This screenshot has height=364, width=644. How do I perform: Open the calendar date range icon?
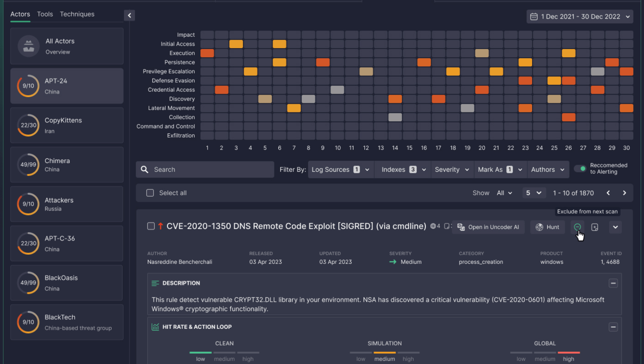click(x=534, y=16)
